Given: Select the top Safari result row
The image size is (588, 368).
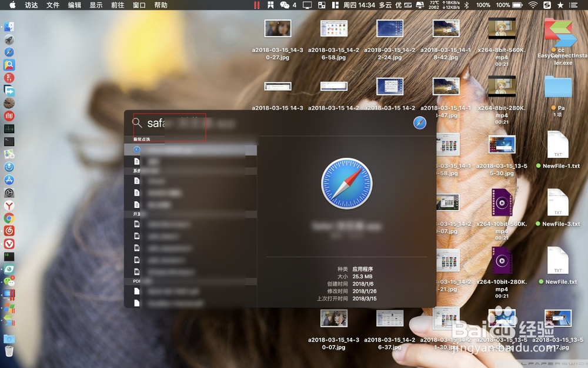Looking at the screenshot, I should pyautogui.click(x=191, y=150).
